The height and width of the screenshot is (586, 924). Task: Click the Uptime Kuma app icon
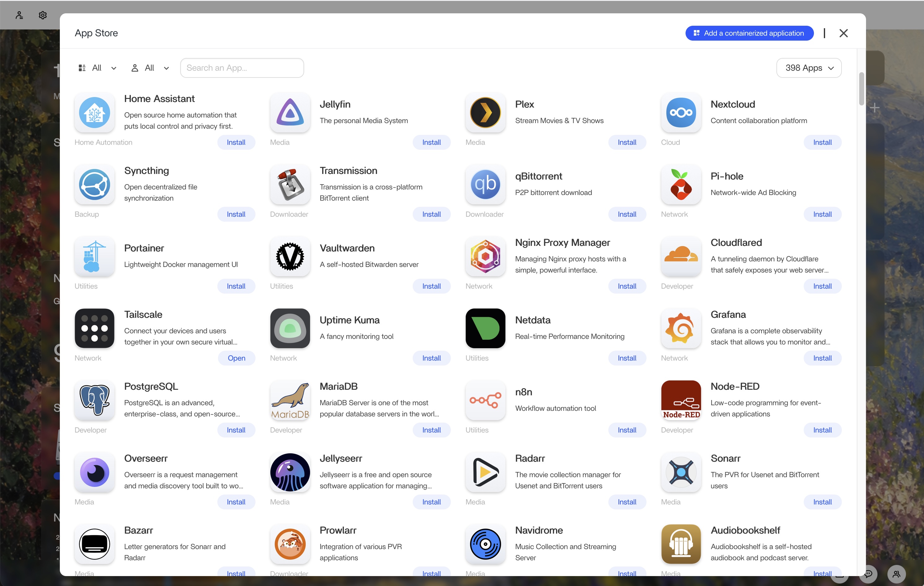(290, 328)
